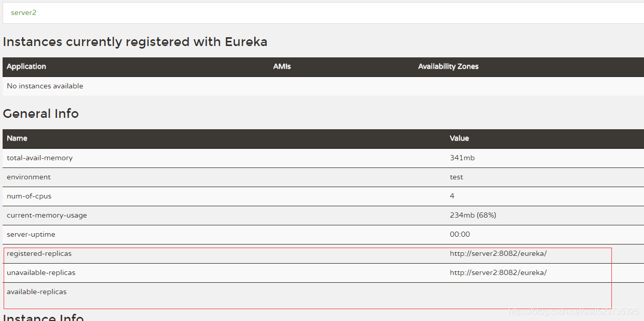Screen dimensions: 644x321
Task: Select the unavailable-replicas row label
Action: pos(41,273)
